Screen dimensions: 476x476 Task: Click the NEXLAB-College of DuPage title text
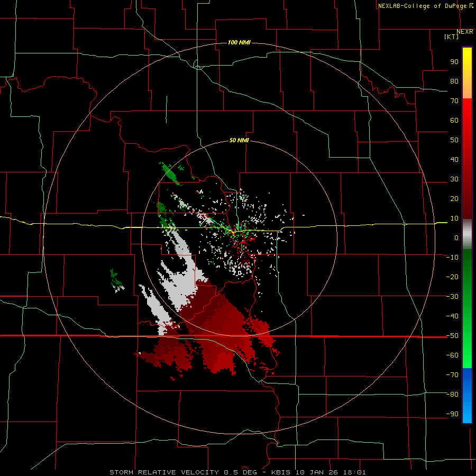425,6
